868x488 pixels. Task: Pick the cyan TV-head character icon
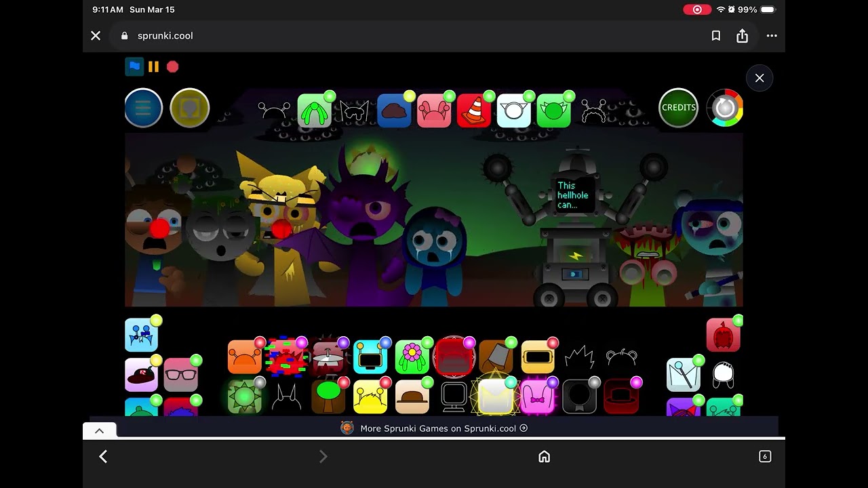click(x=370, y=357)
